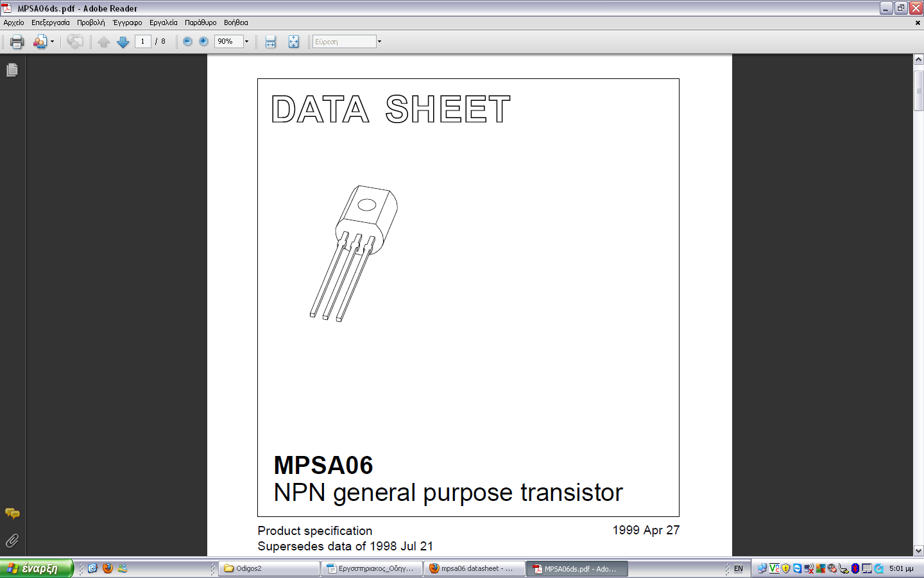Show the Pages panel in the sidebar
Screen dimensions: 924x578
[x=12, y=70]
